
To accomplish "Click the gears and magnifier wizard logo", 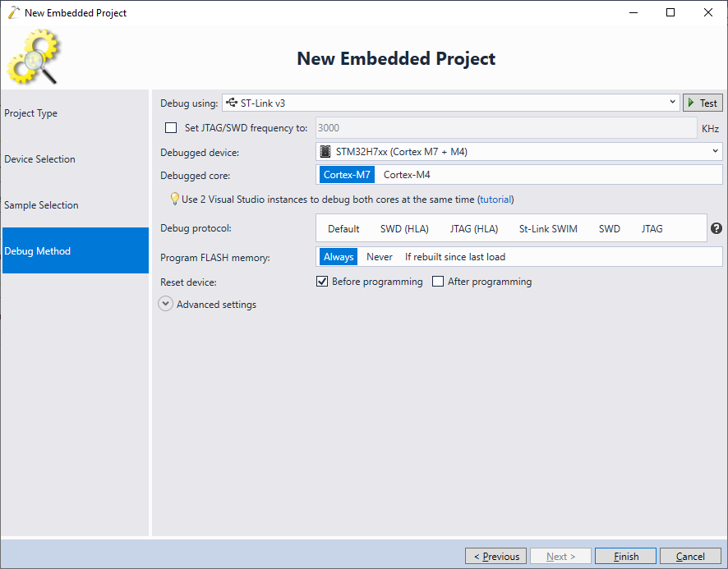I will 34,57.
